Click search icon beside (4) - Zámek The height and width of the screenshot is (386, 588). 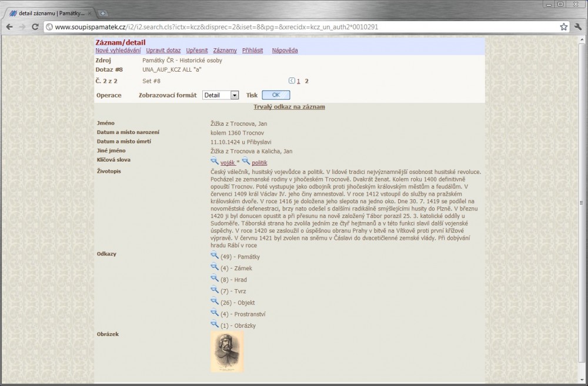click(x=215, y=267)
